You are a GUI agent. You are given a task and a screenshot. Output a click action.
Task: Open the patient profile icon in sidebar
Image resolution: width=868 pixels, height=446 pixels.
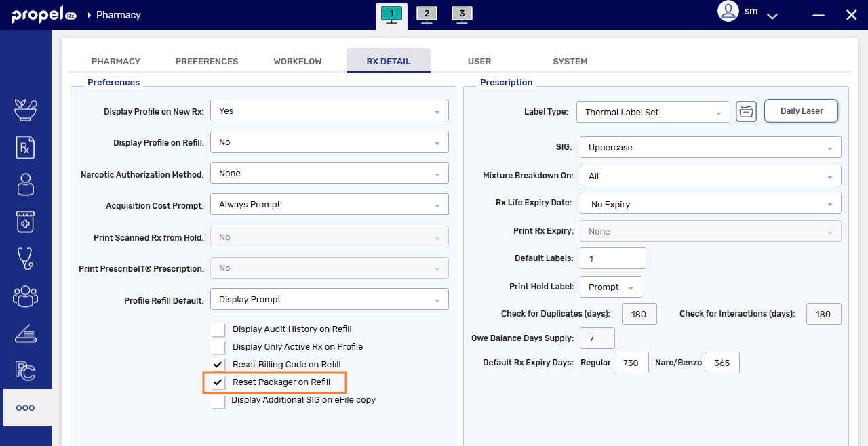tap(25, 184)
